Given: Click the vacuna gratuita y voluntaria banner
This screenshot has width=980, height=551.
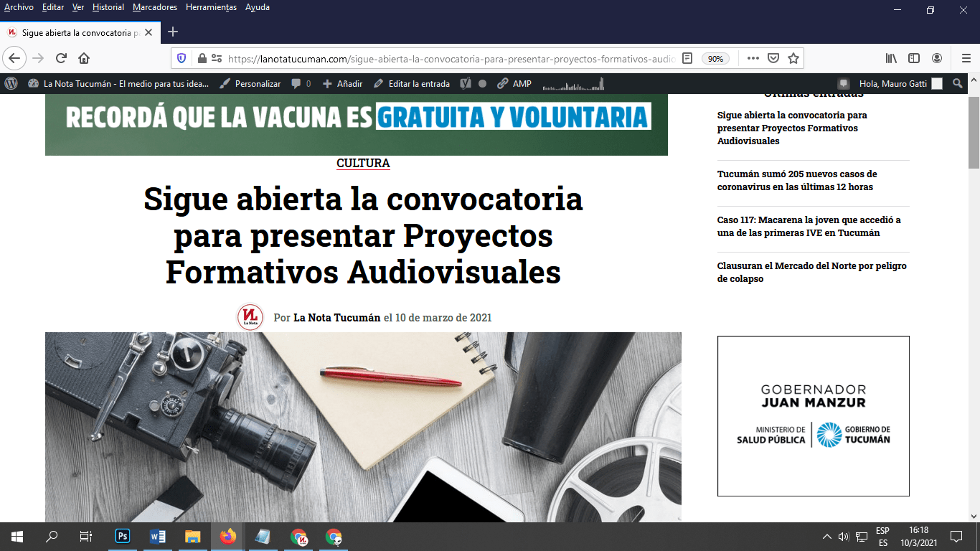Looking at the screenshot, I should tap(357, 125).
